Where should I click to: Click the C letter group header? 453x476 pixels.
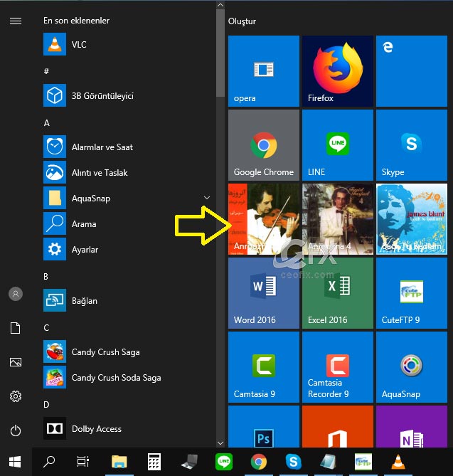point(46,328)
